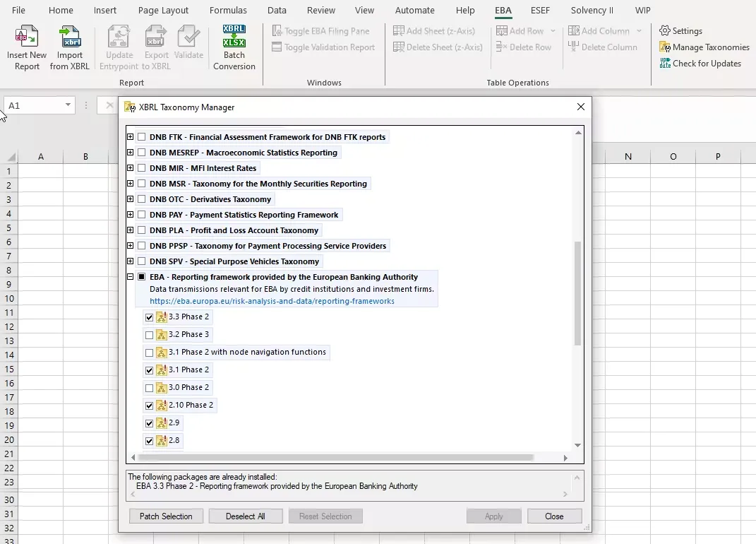Open Import from XBRL tool

tap(70, 36)
